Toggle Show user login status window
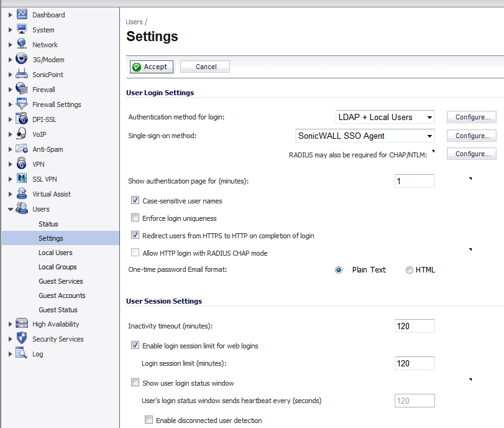Image resolution: width=504 pixels, height=428 pixels. 135,383
